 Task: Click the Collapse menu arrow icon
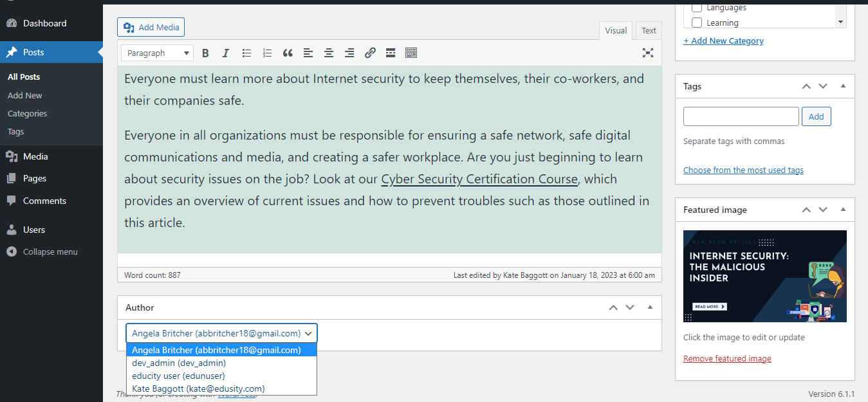pyautogui.click(x=12, y=251)
